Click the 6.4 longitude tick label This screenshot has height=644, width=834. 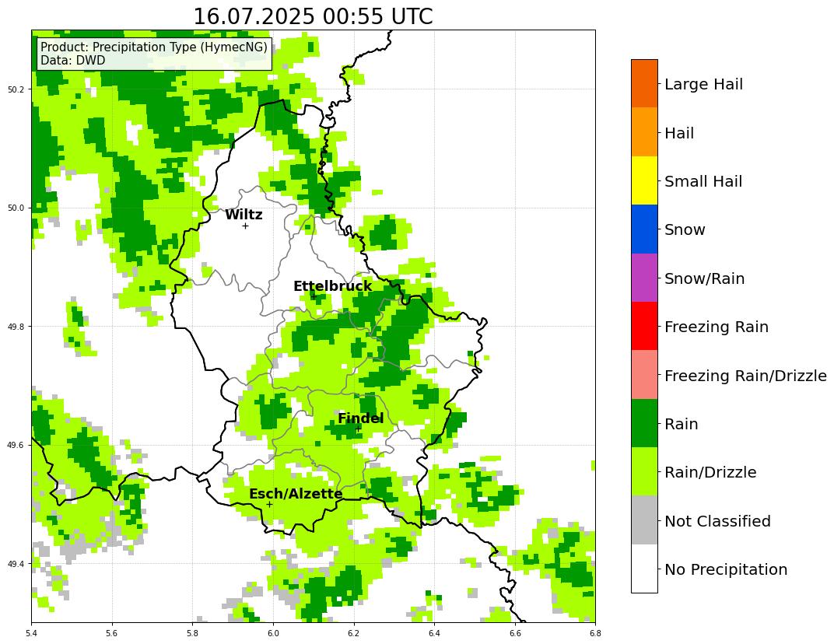pyautogui.click(x=434, y=633)
